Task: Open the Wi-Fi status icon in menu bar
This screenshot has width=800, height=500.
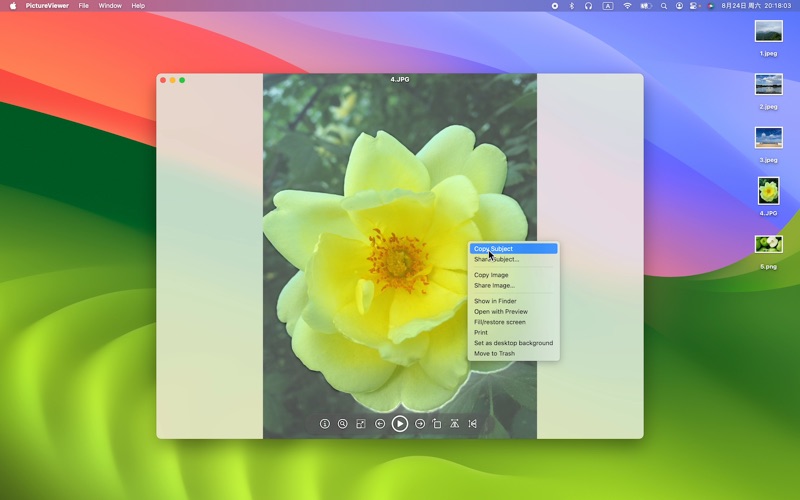Action: pyautogui.click(x=627, y=6)
